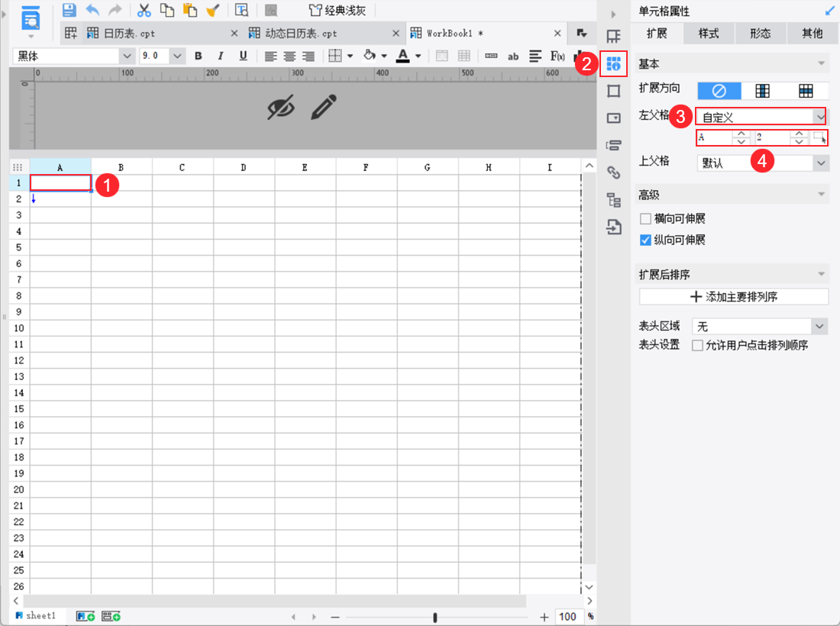Undo the last action

[92, 10]
